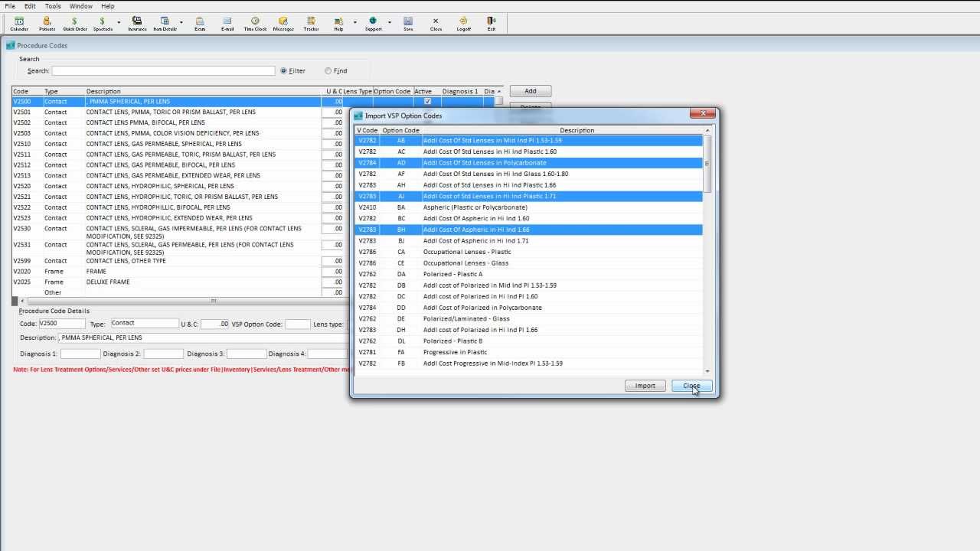Open the Exam toolbar icon
980x551 pixels.
click(200, 24)
